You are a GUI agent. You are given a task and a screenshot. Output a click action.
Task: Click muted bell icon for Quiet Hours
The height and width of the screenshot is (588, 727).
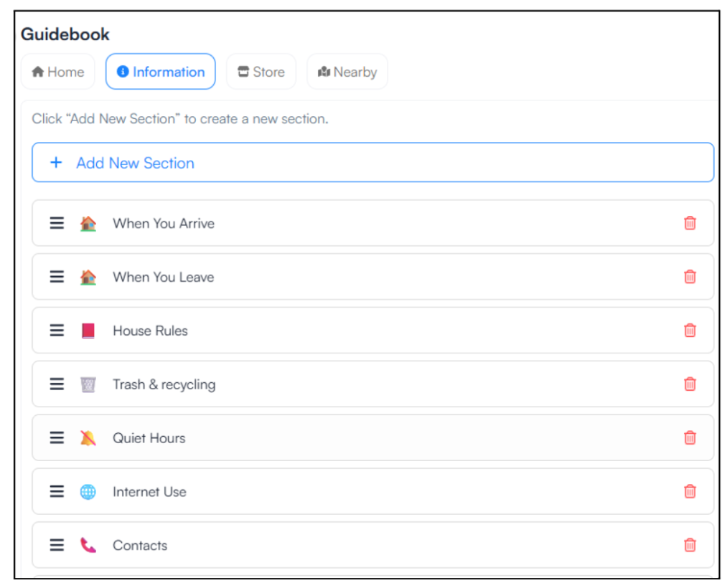tap(88, 438)
